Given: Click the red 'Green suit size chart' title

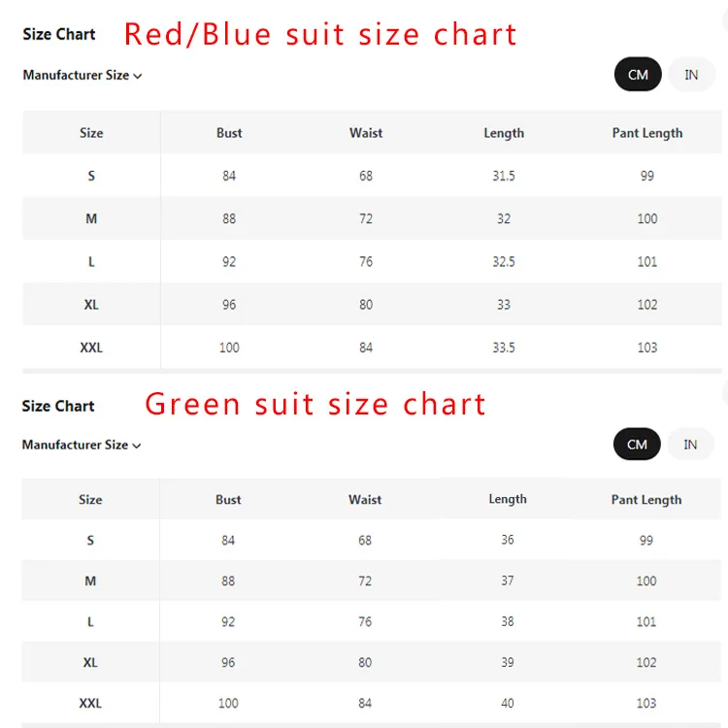Looking at the screenshot, I should point(315,404).
